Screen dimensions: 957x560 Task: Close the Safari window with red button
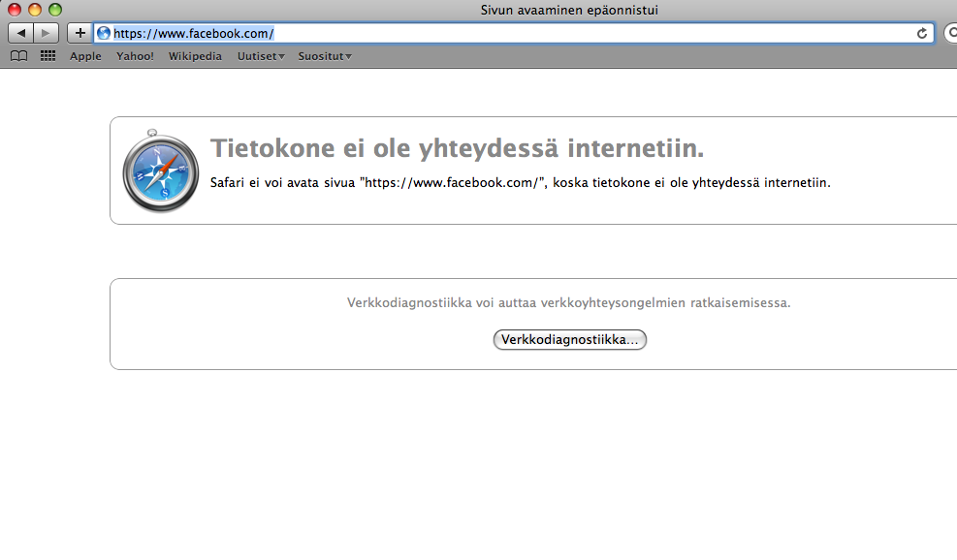click(15, 10)
